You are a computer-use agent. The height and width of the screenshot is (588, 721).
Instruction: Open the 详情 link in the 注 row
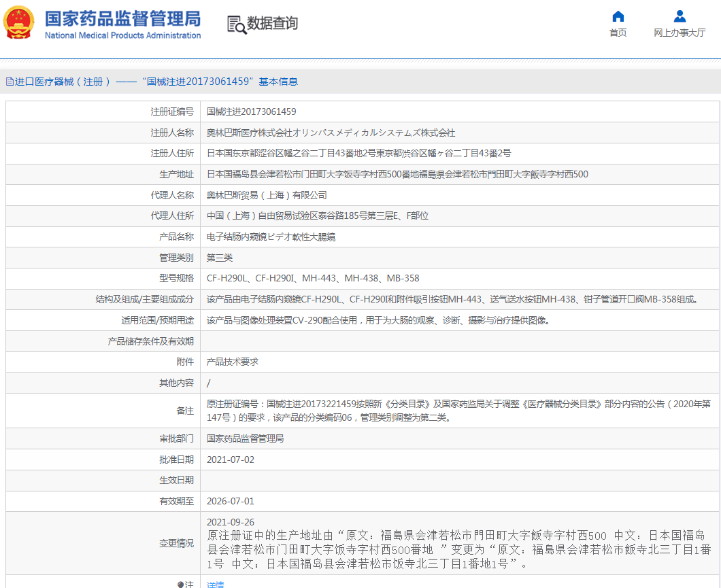click(x=215, y=585)
